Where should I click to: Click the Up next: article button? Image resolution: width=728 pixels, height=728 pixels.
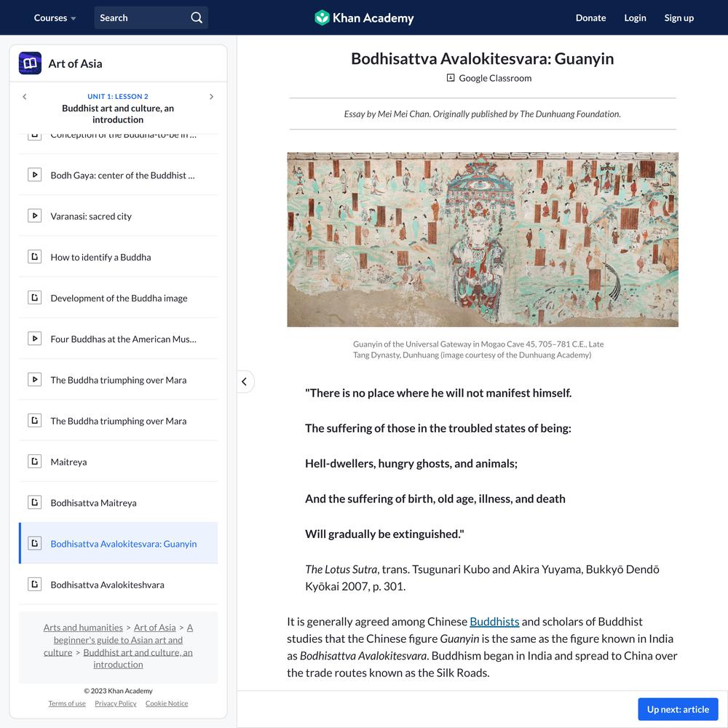click(678, 709)
